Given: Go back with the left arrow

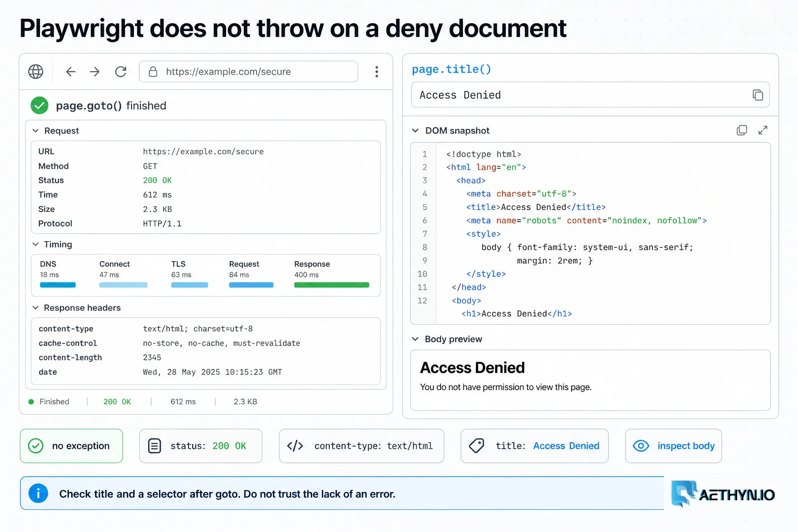Looking at the screenshot, I should [71, 72].
